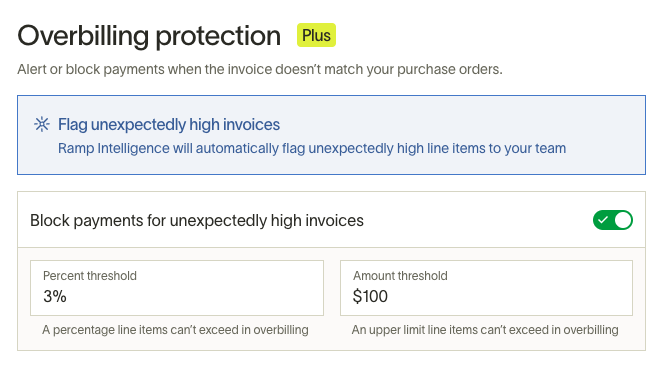Click the Ramp Intelligence description text

pos(312,148)
